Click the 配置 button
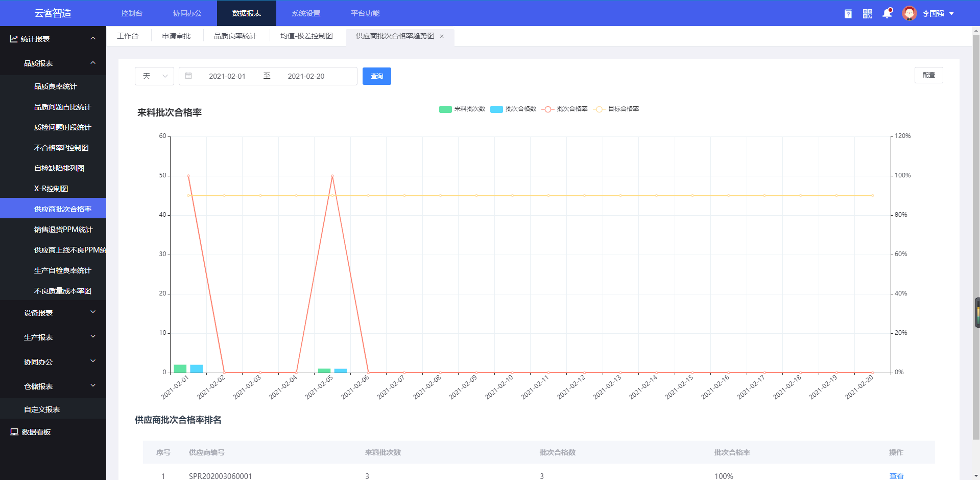 pyautogui.click(x=928, y=75)
